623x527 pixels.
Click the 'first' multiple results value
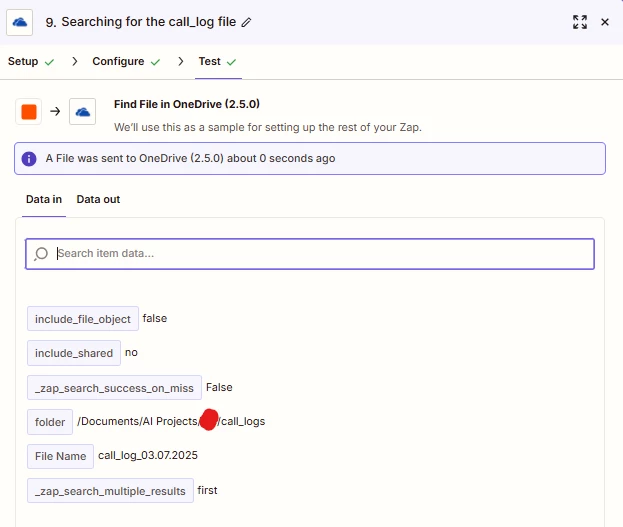207,490
